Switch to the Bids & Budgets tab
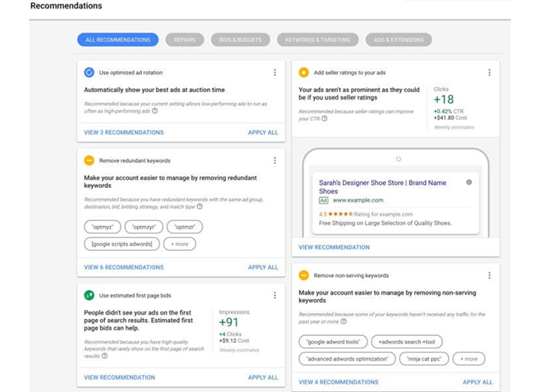Image resolution: width=540 pixels, height=392 pixels. tap(241, 40)
